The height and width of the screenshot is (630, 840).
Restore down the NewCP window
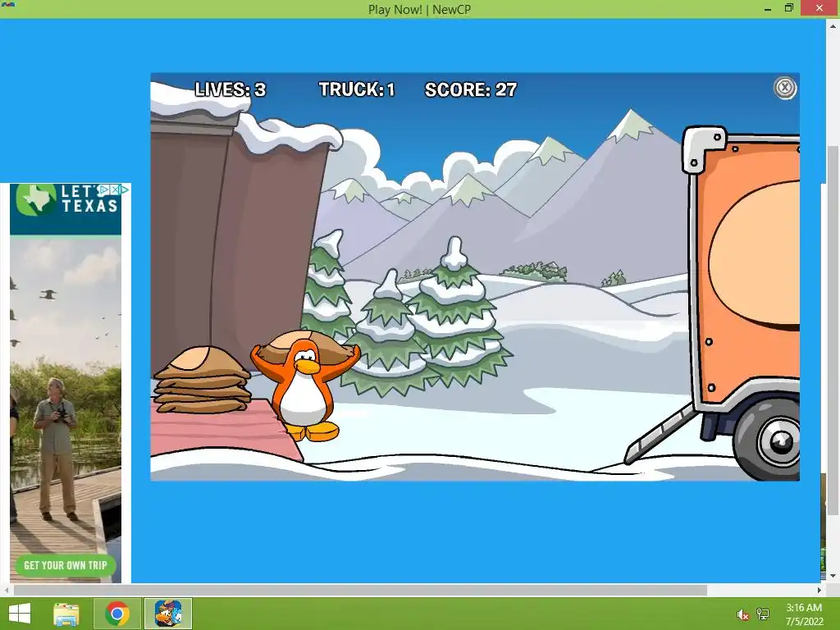[x=789, y=8]
